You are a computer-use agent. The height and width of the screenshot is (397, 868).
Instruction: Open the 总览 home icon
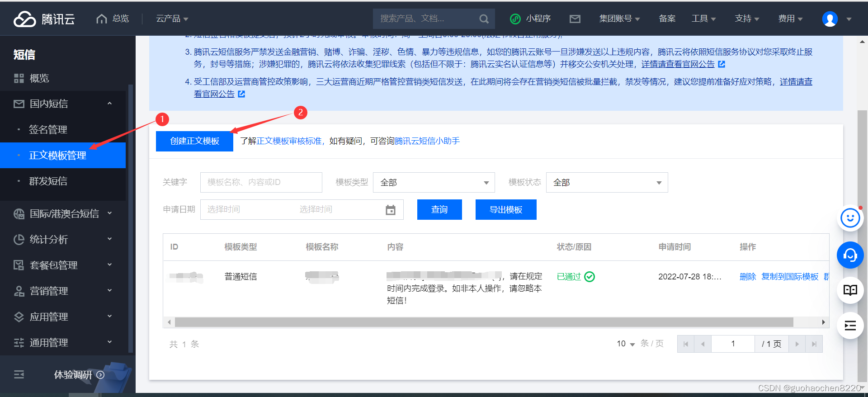102,19
